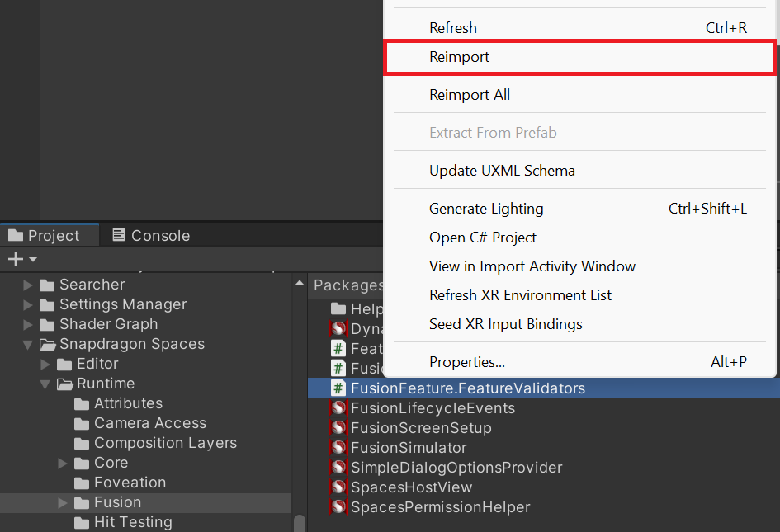Expand the Editor folder arrow
The width and height of the screenshot is (780, 532).
(45, 365)
